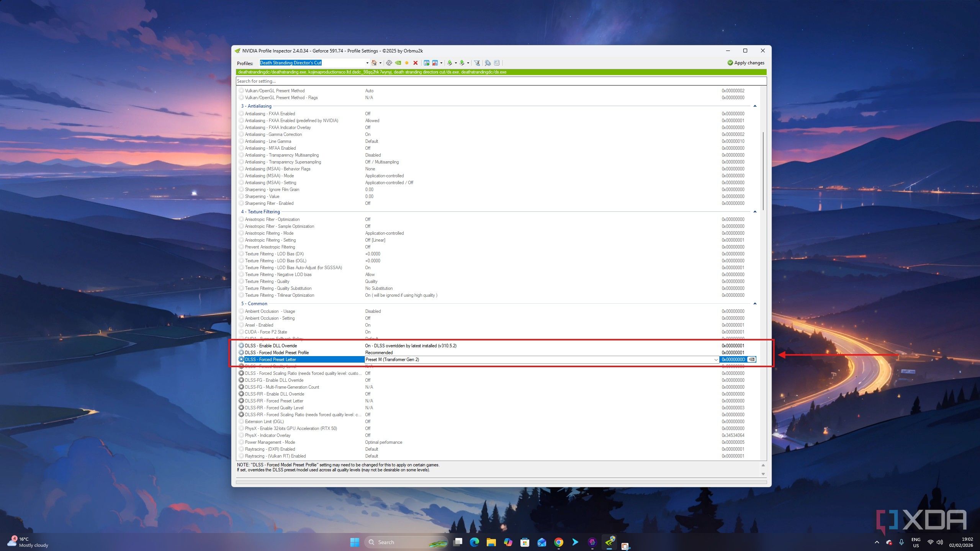The height and width of the screenshot is (551, 980).
Task: Add application to profile via window-plus icon
Action: (426, 63)
